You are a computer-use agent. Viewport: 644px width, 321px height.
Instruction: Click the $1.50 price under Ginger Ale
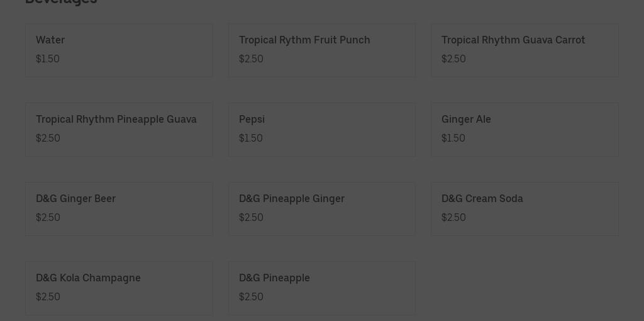(x=453, y=138)
